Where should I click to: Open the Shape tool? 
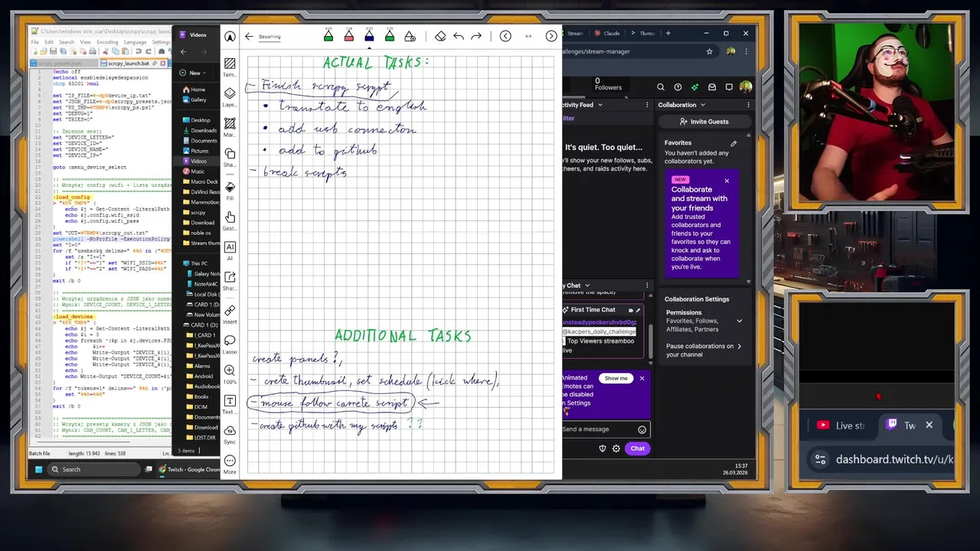pyautogui.click(x=230, y=158)
